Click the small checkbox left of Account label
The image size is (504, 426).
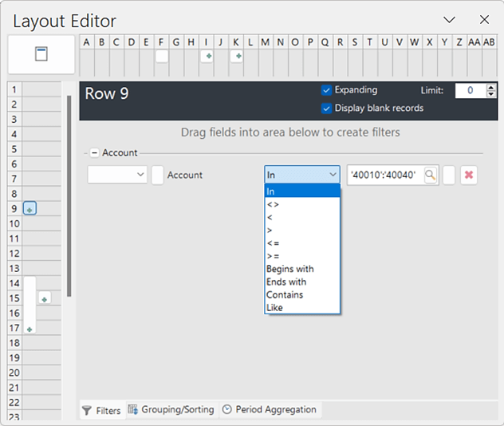pos(158,176)
